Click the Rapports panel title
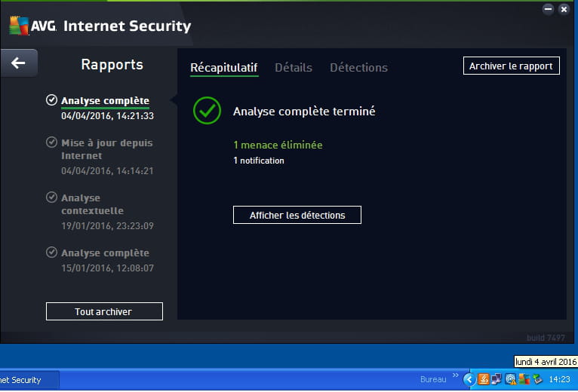The width and height of the screenshot is (578, 392). [x=112, y=65]
